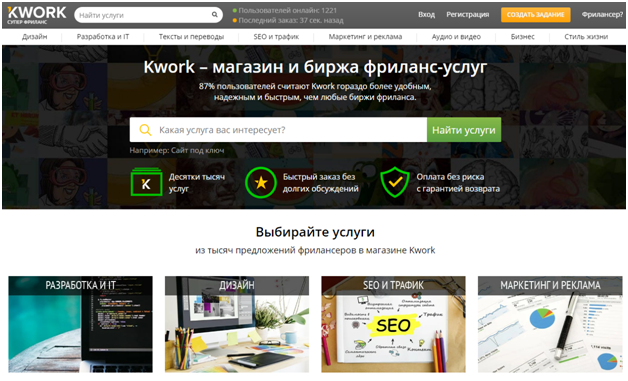Viewport: 628px width, 381px height.
Task: Open the 'ДИЗАЙН' category card
Action: tap(237, 324)
